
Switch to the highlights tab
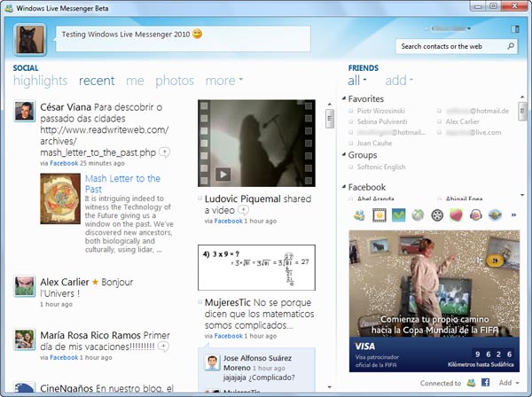click(x=40, y=81)
